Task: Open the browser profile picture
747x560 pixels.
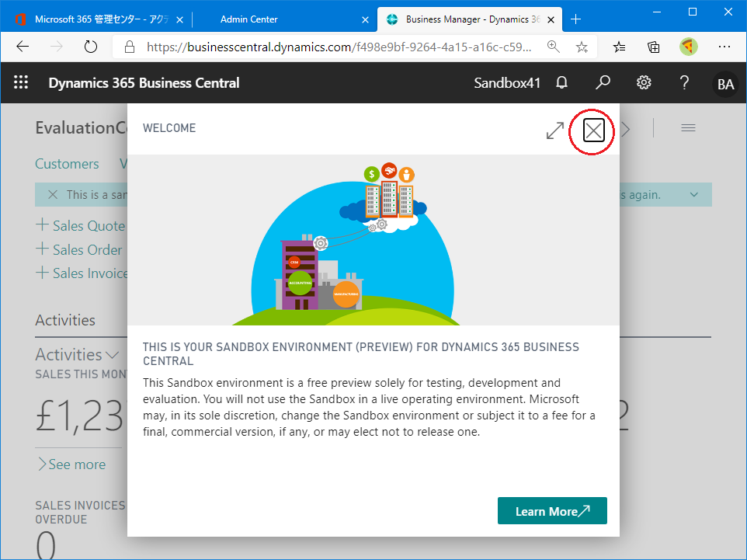Action: click(689, 47)
